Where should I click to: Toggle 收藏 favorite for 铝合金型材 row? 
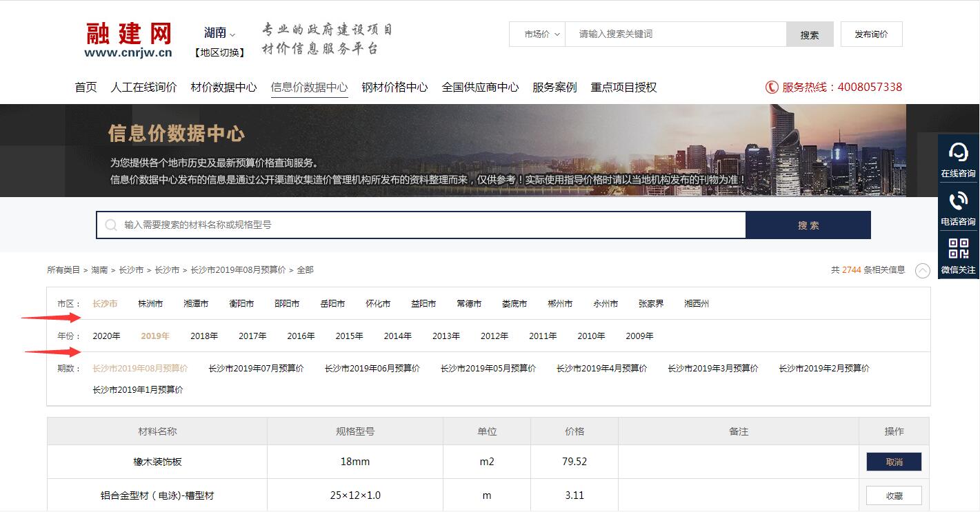tap(893, 495)
